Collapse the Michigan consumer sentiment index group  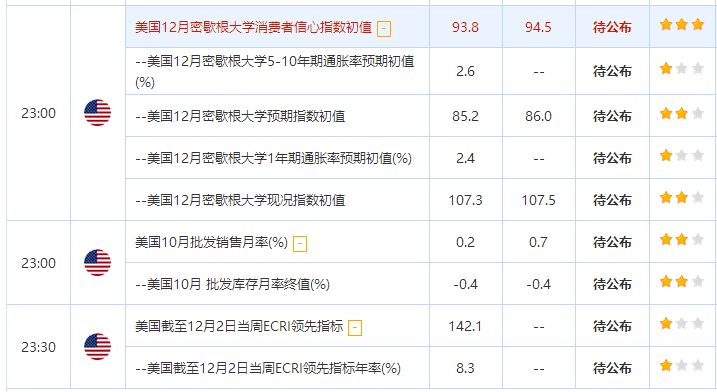(384, 29)
